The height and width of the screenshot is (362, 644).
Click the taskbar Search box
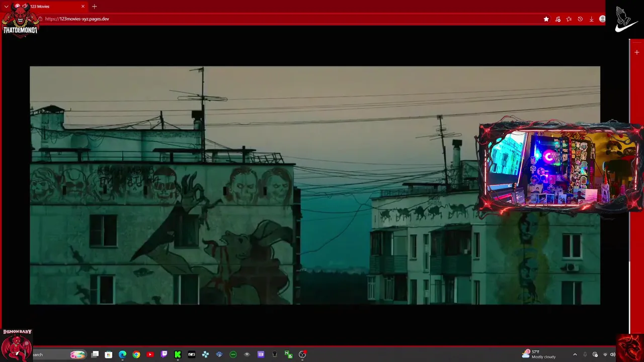(59, 354)
